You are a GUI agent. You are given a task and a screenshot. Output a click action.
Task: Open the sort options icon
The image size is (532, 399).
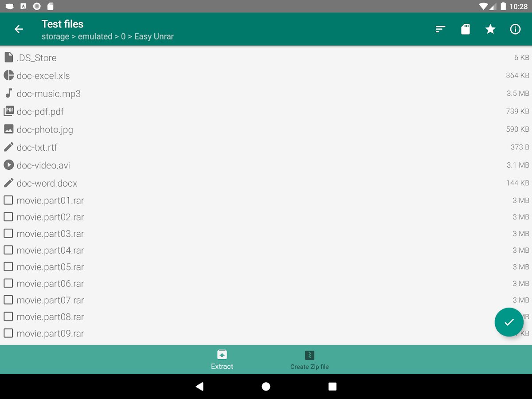(x=440, y=29)
